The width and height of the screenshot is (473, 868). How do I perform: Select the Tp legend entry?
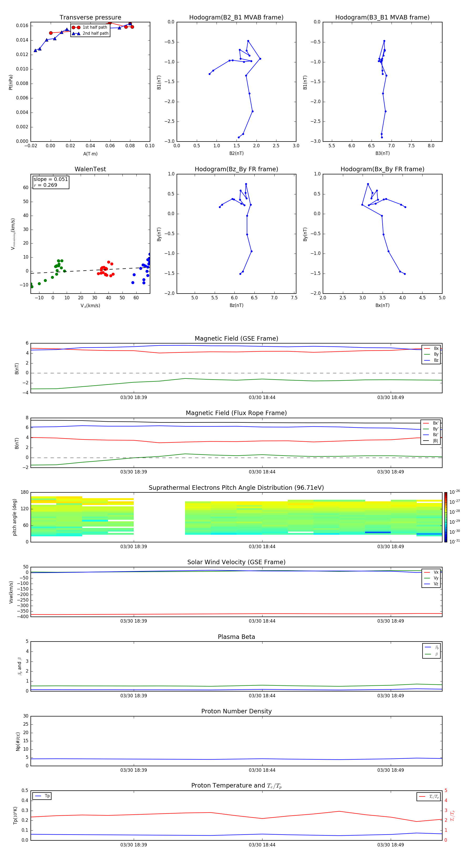tap(42, 796)
